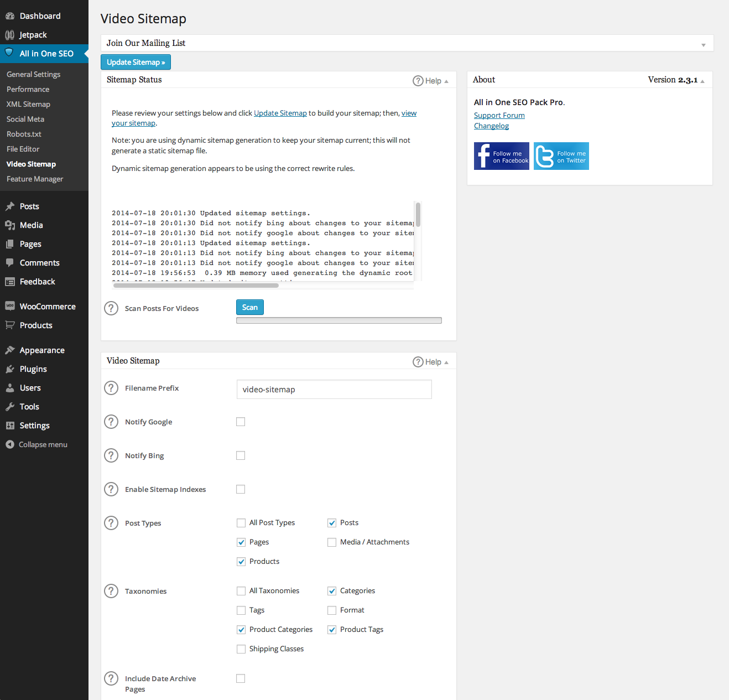Open the Support Forum link
Image resolution: width=729 pixels, height=700 pixels.
[x=499, y=115]
